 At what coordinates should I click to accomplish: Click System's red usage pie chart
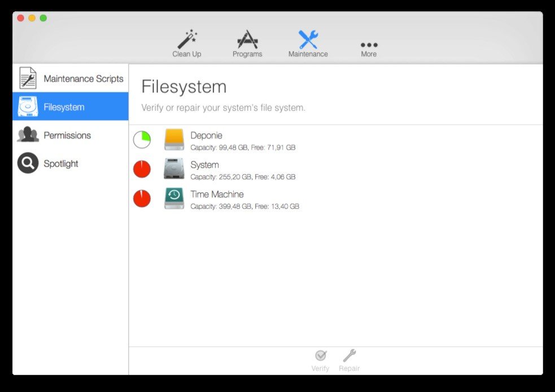pyautogui.click(x=142, y=169)
